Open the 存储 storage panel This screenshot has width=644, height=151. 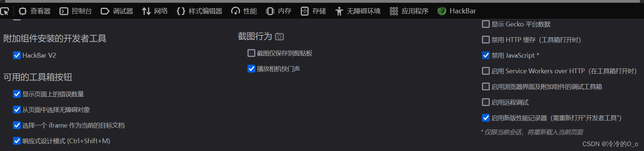click(313, 11)
